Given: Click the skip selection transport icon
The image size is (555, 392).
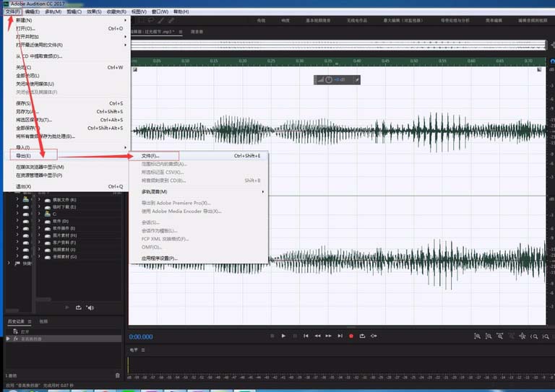Looking at the screenshot, I should point(374,336).
